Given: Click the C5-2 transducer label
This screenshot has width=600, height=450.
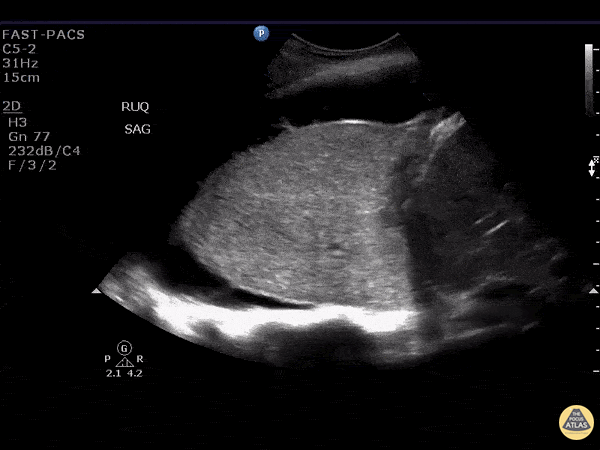Looking at the screenshot, I should pos(19,49).
